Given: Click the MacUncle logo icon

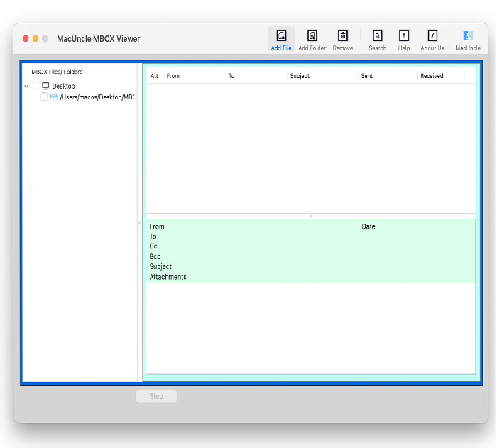Looking at the screenshot, I should 468,35.
